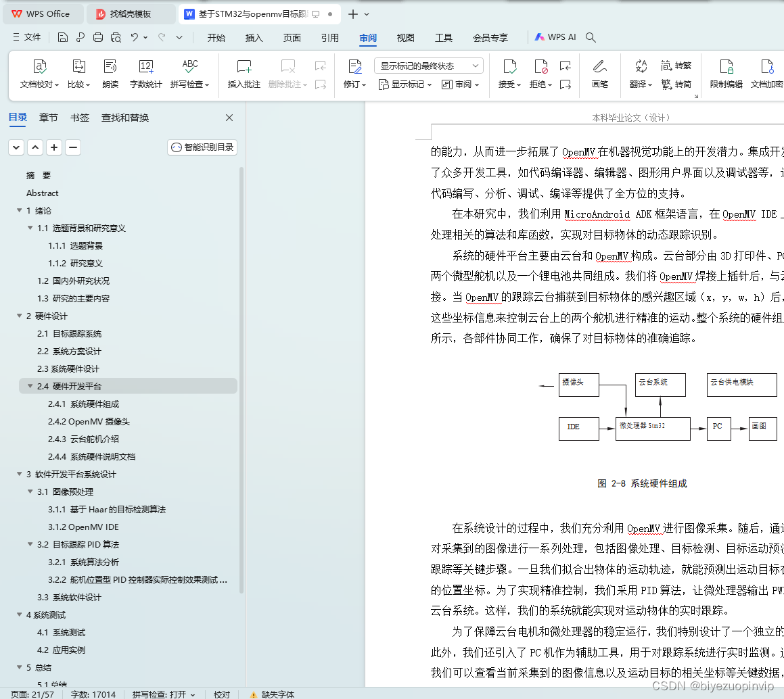Click 插入批注 insert comment

pyautogui.click(x=244, y=74)
